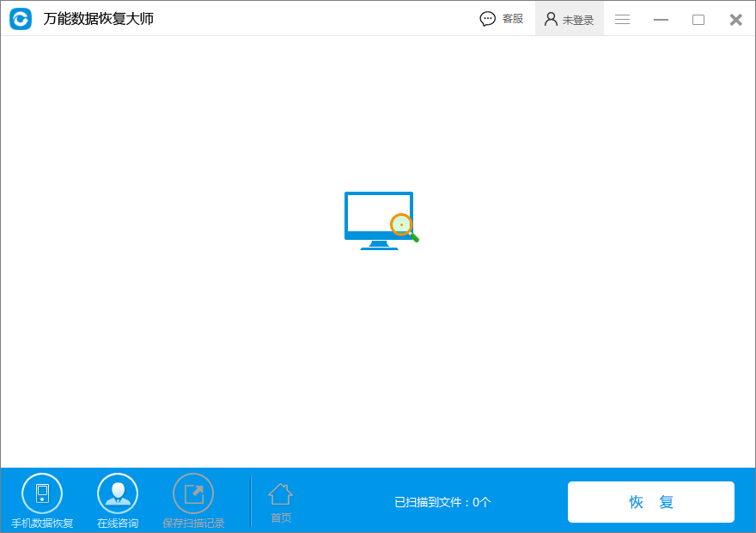
Task: Maximize the application window
Action: (698, 19)
